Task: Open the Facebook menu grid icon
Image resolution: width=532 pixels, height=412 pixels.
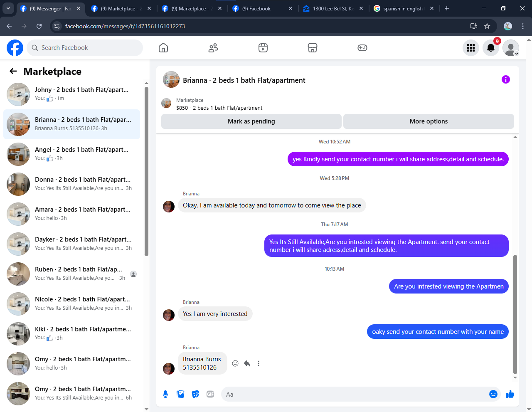Action: click(471, 48)
